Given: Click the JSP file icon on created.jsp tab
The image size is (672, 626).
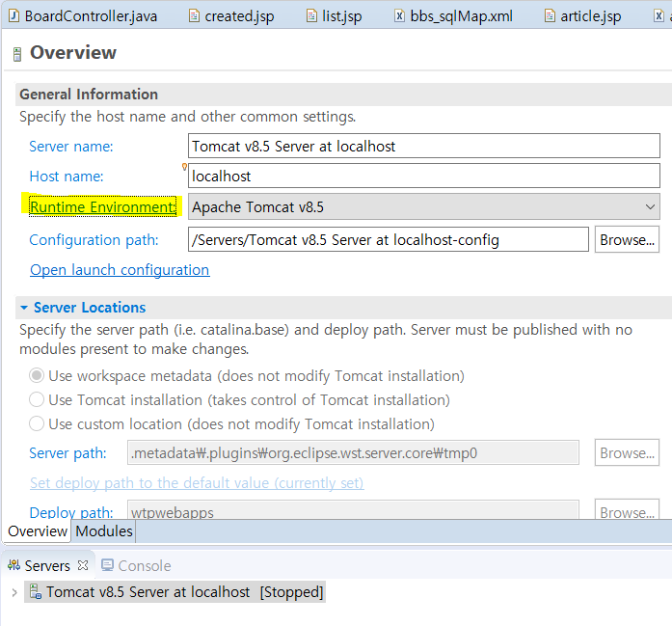Looking at the screenshot, I should point(194,16).
